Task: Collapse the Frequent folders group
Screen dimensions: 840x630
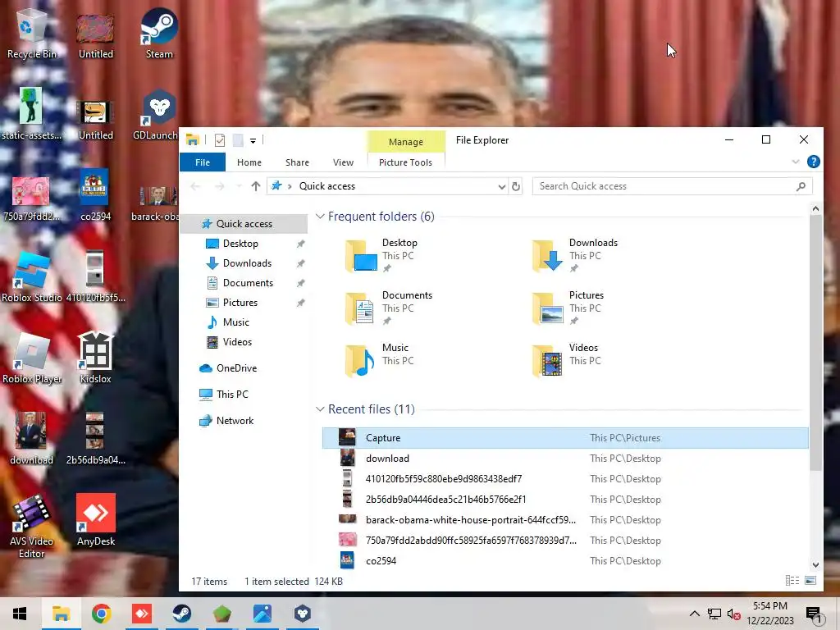Action: (x=321, y=217)
